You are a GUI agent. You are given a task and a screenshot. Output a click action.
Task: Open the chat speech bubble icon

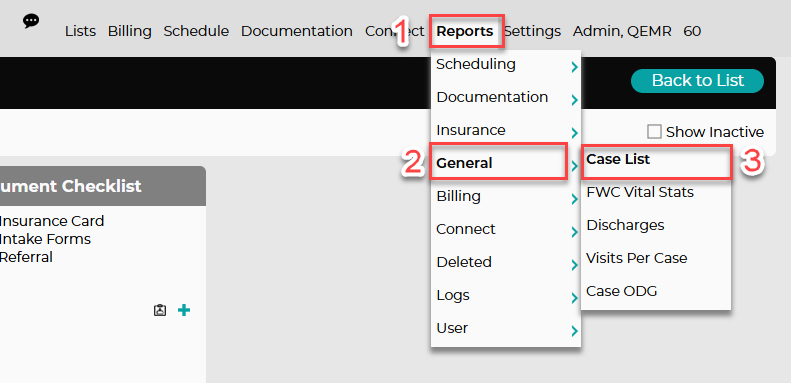(31, 21)
